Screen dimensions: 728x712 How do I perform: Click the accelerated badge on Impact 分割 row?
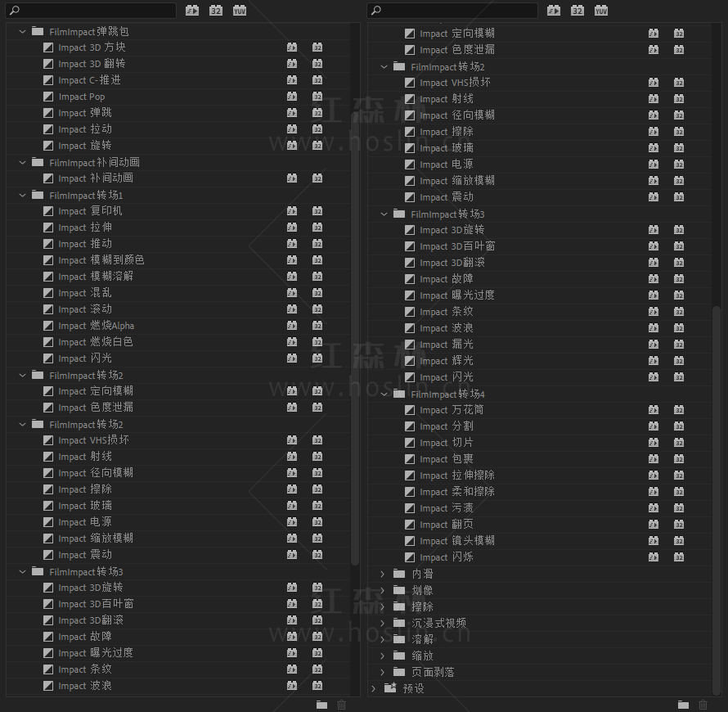point(654,426)
